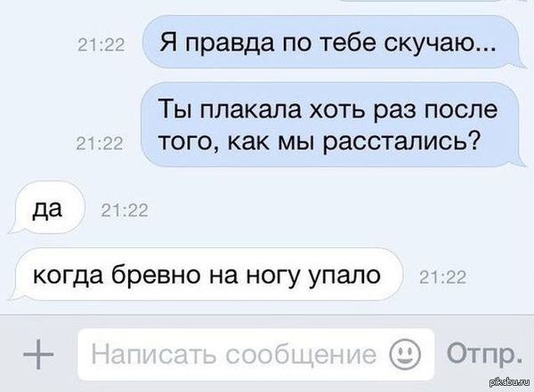
Task: Open the emoji smiley picker
Action: [405, 355]
